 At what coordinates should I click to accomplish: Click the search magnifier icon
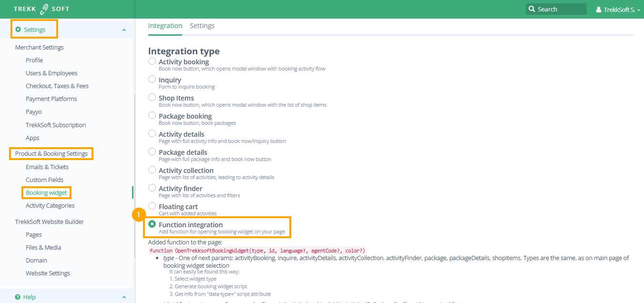coord(532,9)
